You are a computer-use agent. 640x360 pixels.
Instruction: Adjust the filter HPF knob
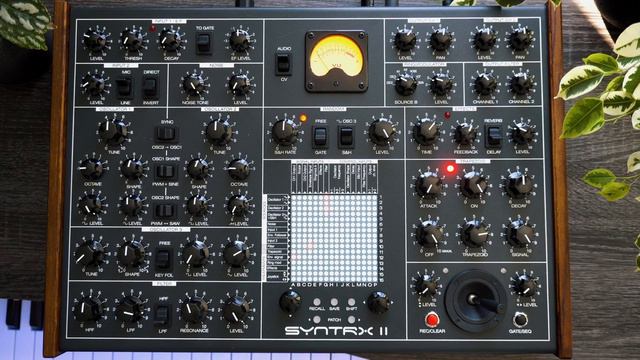[89, 309]
